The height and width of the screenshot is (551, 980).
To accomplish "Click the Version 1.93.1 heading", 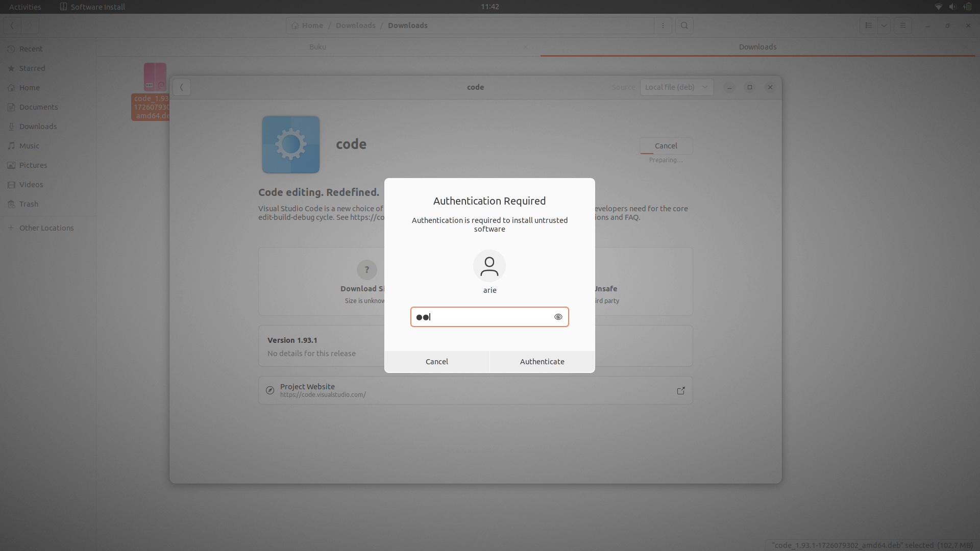I will click(292, 340).
